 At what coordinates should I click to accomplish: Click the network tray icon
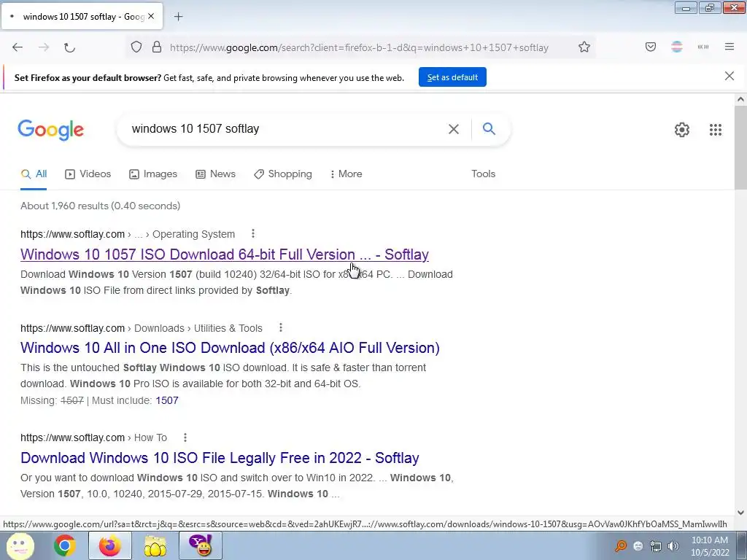656,546
